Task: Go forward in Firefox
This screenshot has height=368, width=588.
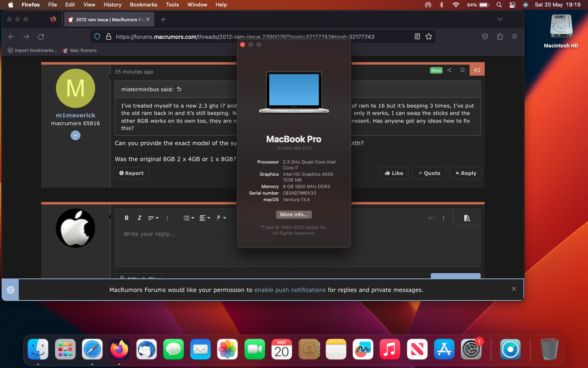Action: (26, 37)
